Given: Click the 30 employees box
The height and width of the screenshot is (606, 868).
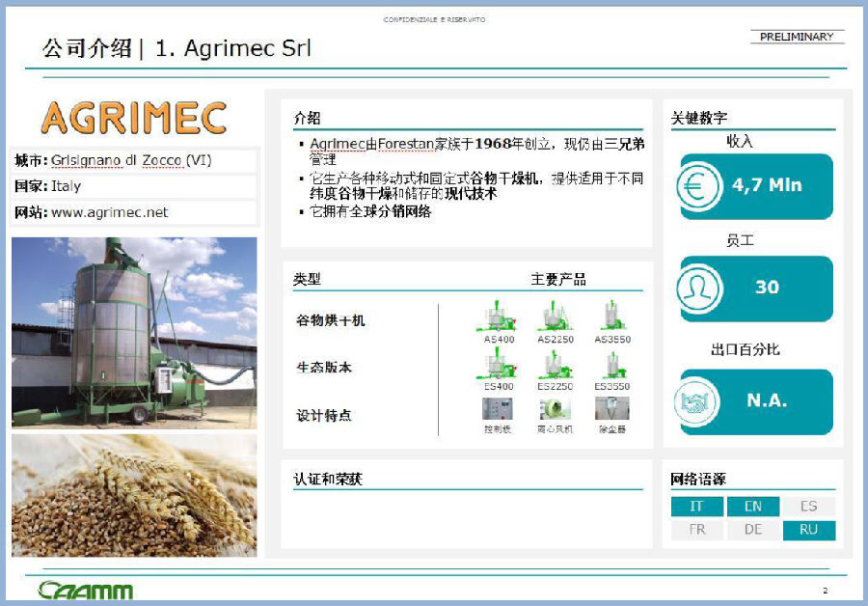Looking at the screenshot, I should point(756,289).
